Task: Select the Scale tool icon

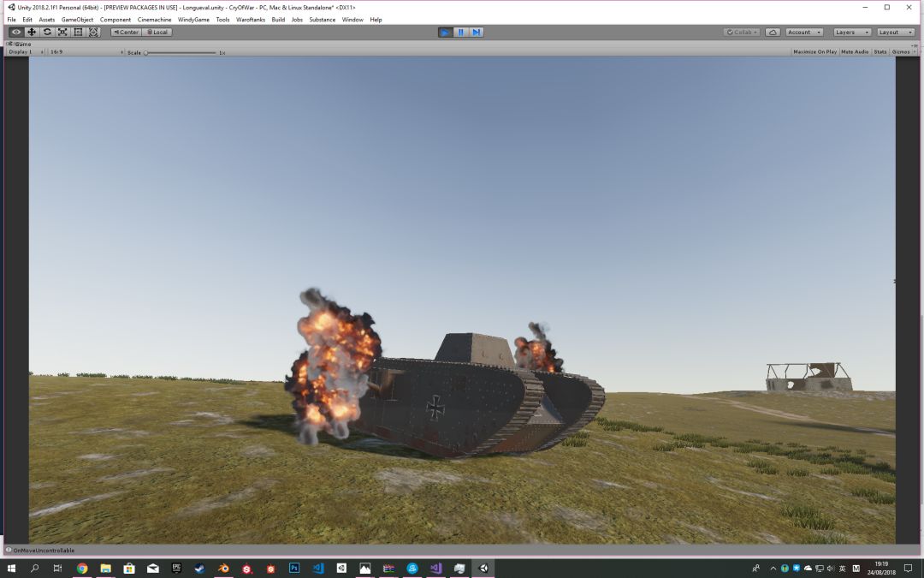Action: [62, 33]
